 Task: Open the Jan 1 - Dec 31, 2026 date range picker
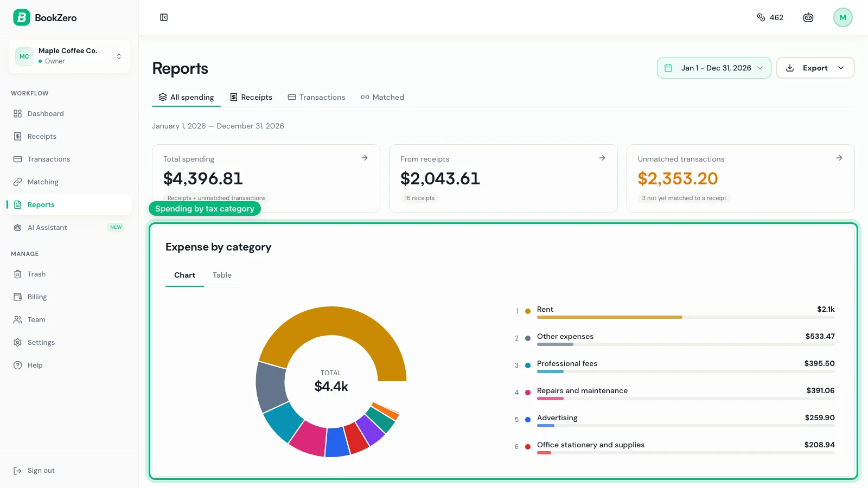pos(714,68)
